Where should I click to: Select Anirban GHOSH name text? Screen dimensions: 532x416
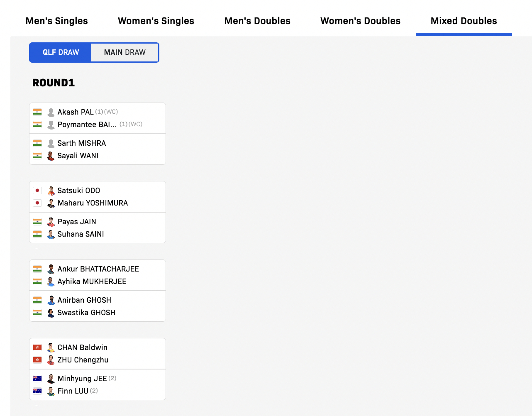pyautogui.click(x=84, y=300)
